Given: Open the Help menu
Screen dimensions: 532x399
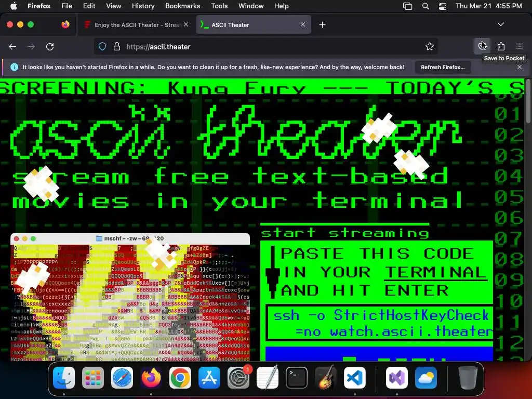Looking at the screenshot, I should click(281, 6).
